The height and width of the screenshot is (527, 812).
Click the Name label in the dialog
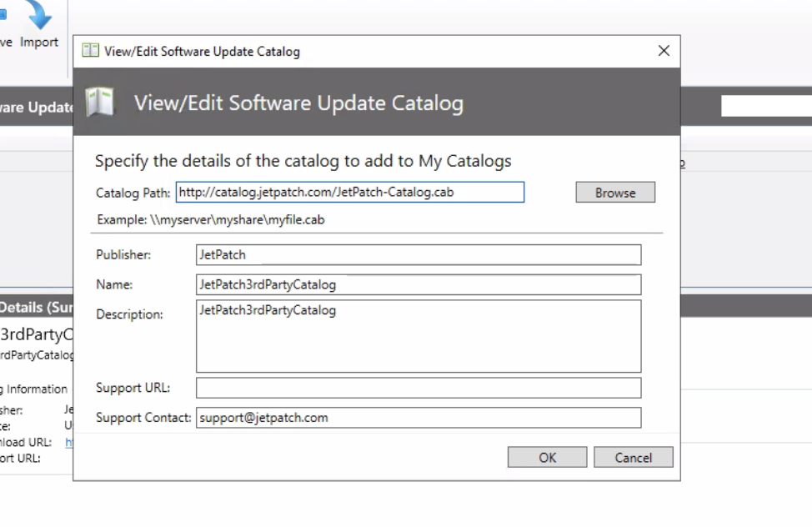click(x=114, y=284)
